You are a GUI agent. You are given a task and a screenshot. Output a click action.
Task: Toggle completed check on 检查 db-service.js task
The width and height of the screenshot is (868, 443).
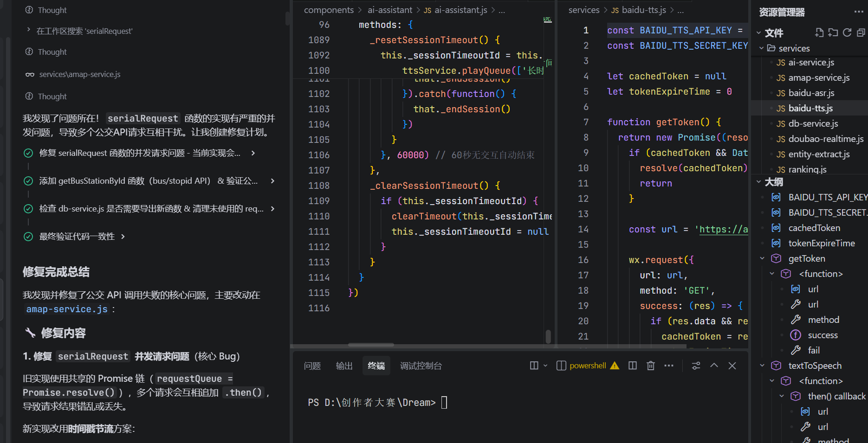pyautogui.click(x=28, y=209)
